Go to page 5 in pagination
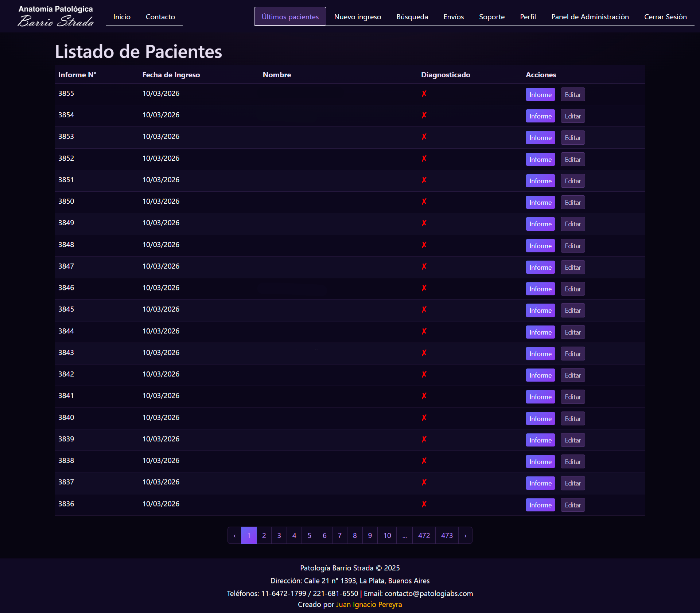The height and width of the screenshot is (613, 700). pos(309,535)
